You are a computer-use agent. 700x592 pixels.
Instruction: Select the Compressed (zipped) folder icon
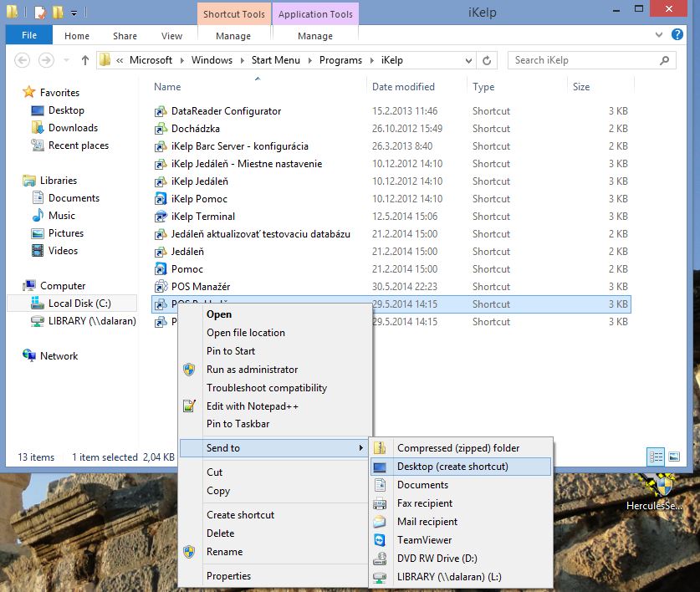pyautogui.click(x=380, y=448)
